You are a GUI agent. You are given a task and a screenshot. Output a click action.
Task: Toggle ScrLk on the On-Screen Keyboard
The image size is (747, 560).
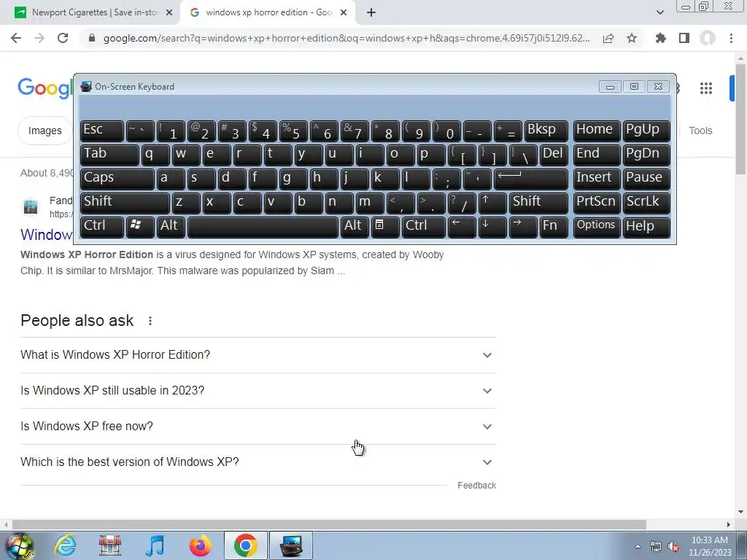pyautogui.click(x=646, y=203)
